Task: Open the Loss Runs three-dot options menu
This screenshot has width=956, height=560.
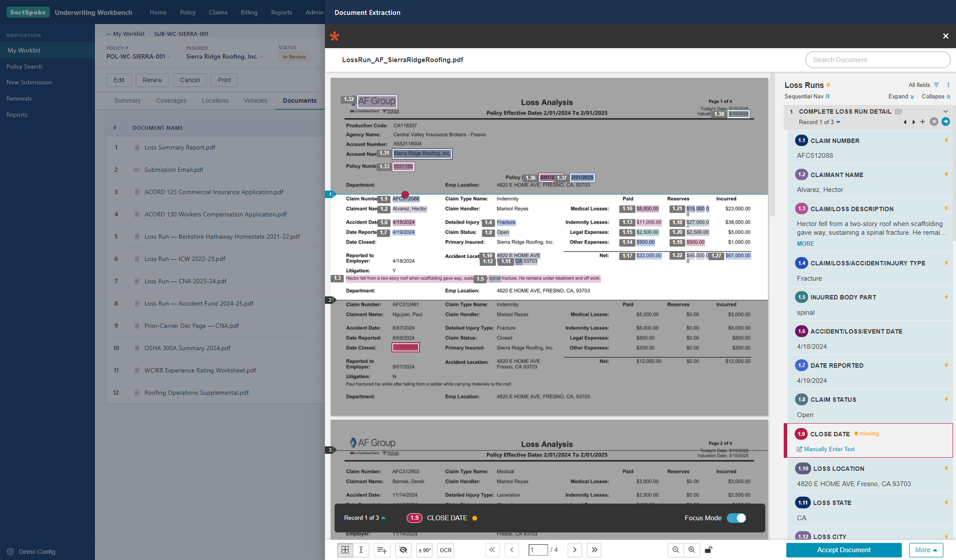Action: click(948, 85)
